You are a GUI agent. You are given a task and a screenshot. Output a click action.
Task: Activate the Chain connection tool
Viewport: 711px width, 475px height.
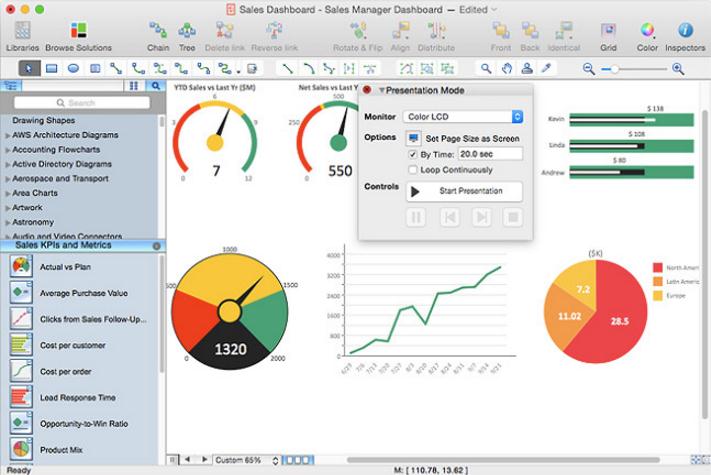point(158,36)
